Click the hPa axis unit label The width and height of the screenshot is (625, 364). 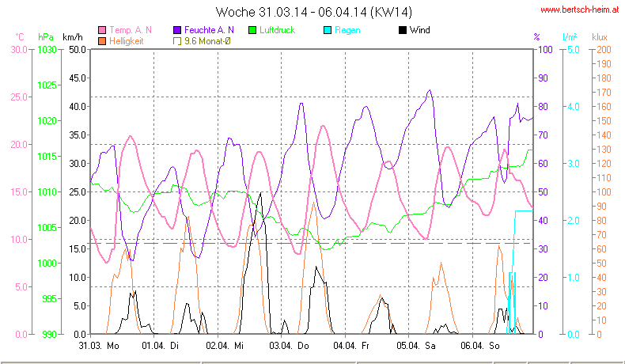pos(46,37)
